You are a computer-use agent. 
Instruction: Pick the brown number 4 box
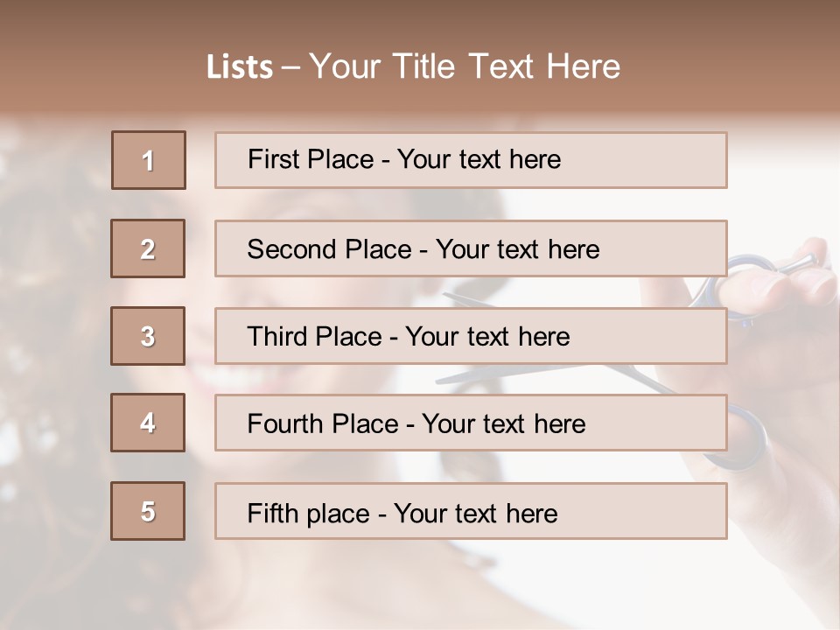tap(148, 423)
